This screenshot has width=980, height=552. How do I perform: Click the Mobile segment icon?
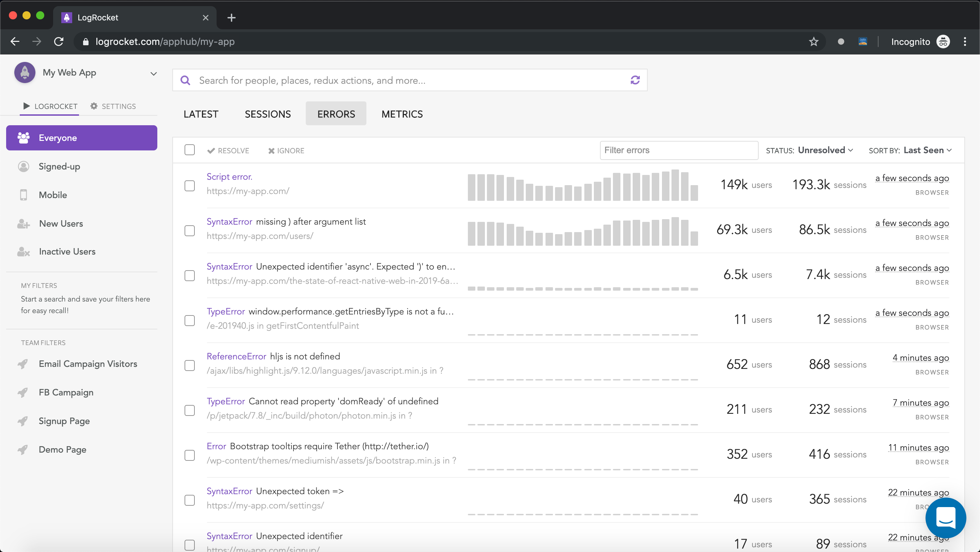tap(23, 194)
